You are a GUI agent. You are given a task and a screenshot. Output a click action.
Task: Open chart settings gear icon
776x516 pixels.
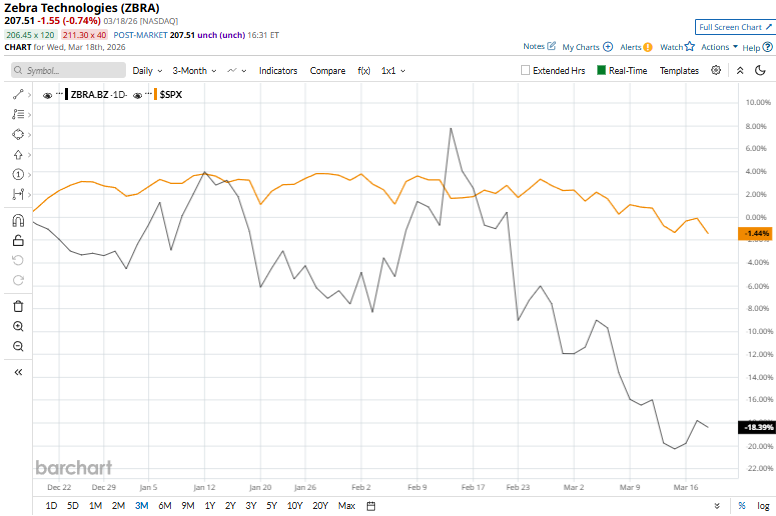(716, 71)
